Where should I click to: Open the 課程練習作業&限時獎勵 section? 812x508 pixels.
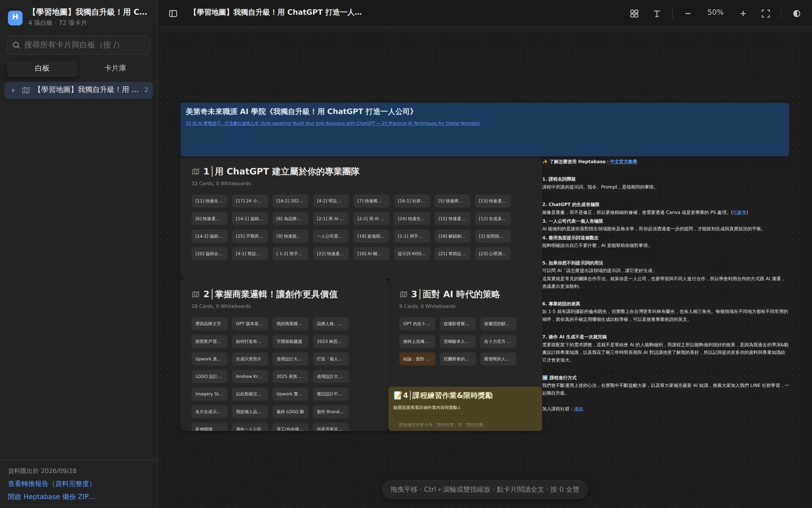point(465,408)
